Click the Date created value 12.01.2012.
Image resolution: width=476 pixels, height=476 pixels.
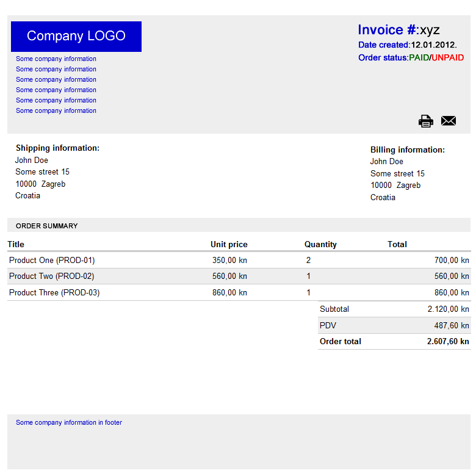(x=433, y=45)
